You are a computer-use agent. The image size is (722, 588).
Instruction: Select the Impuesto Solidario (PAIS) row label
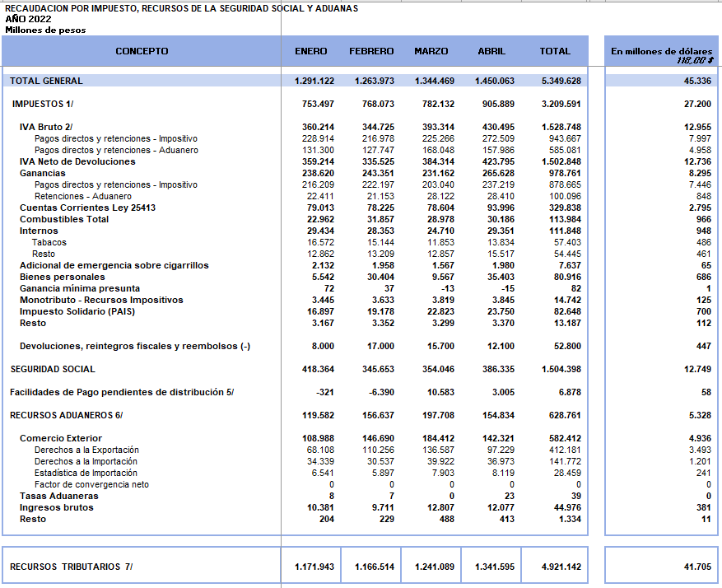tap(76, 311)
